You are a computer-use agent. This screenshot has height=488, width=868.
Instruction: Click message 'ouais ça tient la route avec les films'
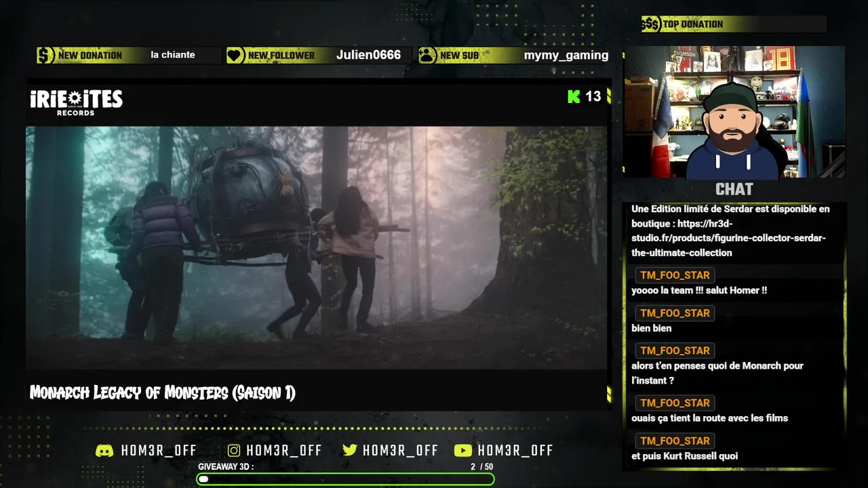pos(709,418)
